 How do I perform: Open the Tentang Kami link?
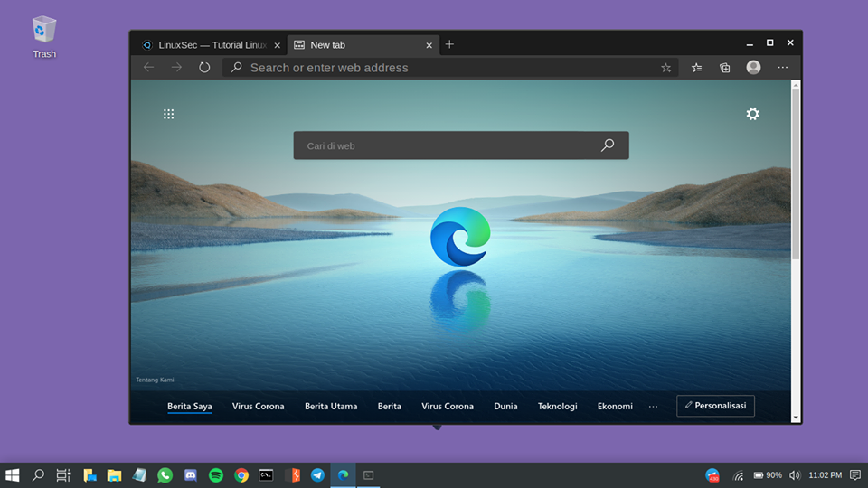[x=155, y=380]
